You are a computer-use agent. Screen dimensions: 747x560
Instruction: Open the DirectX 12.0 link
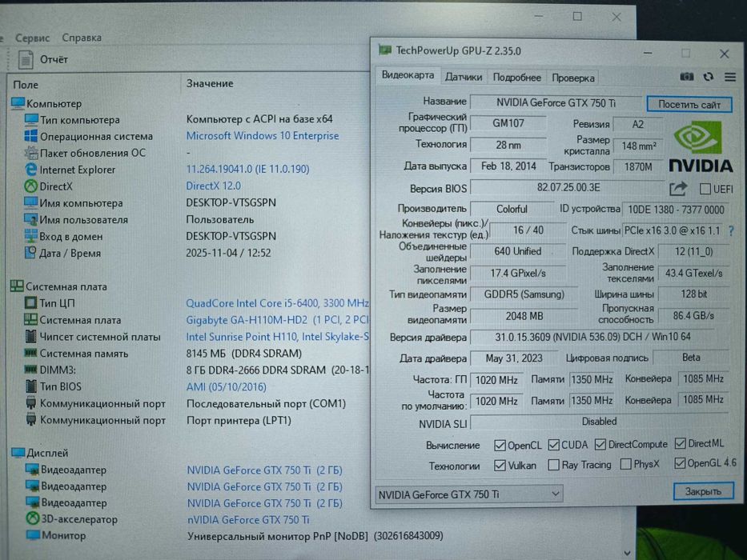(214, 186)
